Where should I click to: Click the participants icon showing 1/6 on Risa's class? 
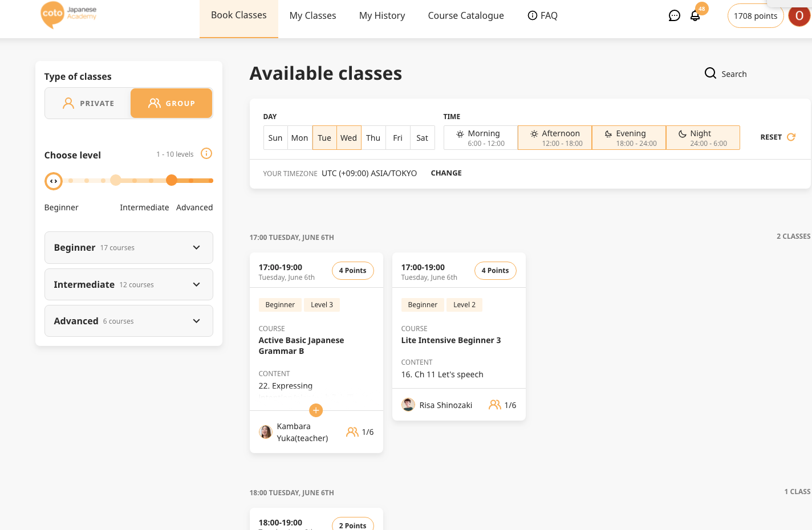tap(495, 405)
